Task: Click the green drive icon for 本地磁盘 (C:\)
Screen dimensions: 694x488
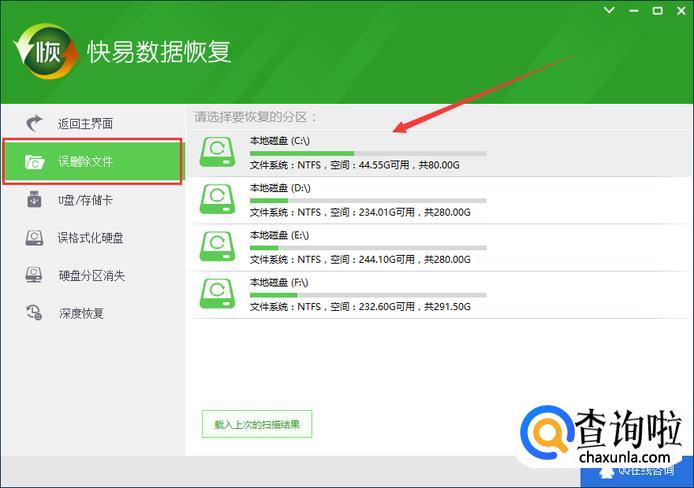Action: [217, 152]
